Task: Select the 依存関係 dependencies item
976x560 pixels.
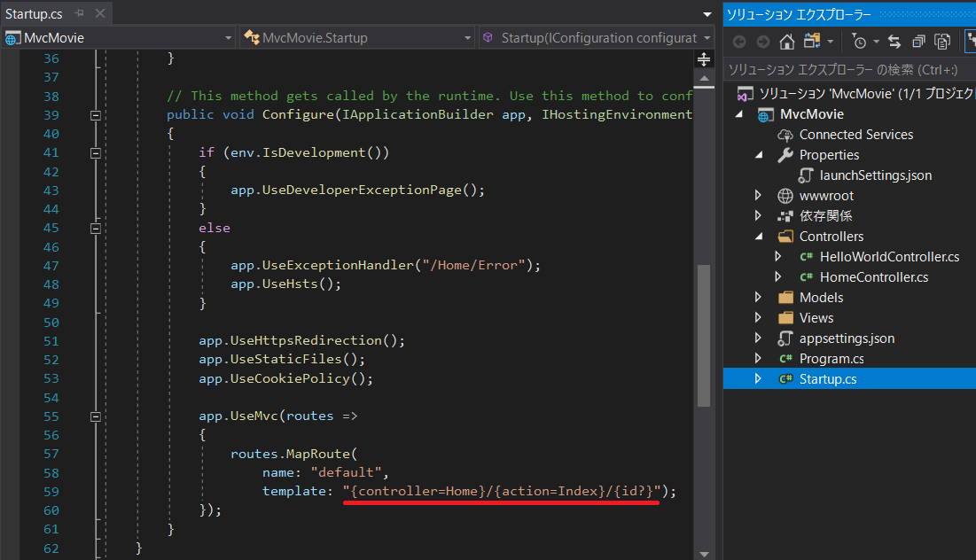Action: (825, 216)
